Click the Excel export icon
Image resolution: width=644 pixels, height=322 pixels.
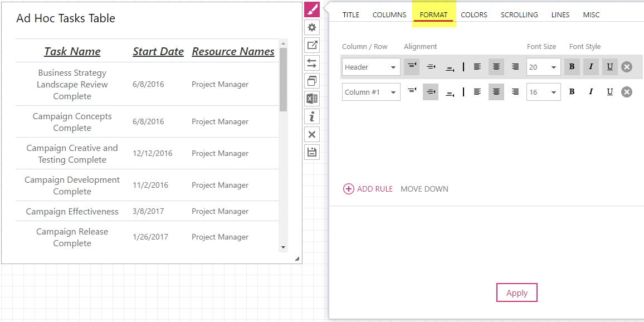pyautogui.click(x=312, y=99)
